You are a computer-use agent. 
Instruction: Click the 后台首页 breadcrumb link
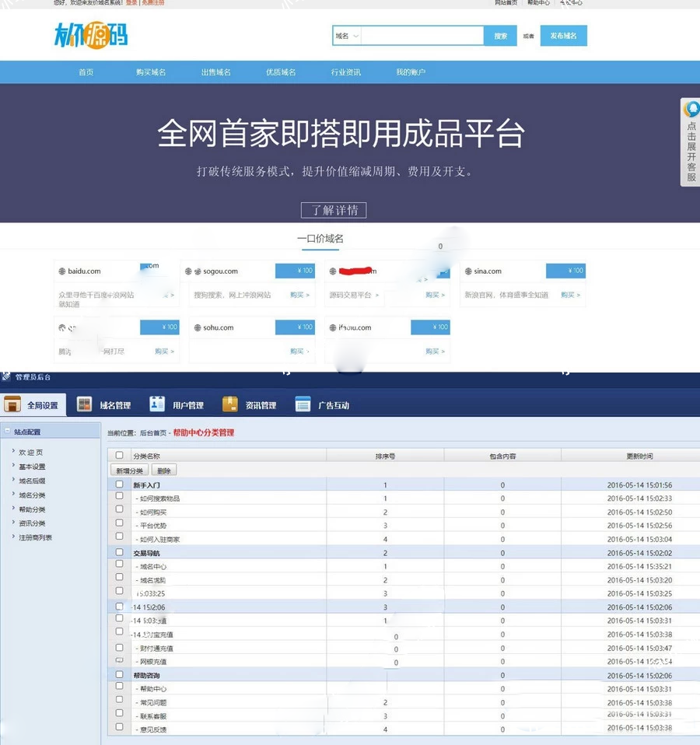153,433
